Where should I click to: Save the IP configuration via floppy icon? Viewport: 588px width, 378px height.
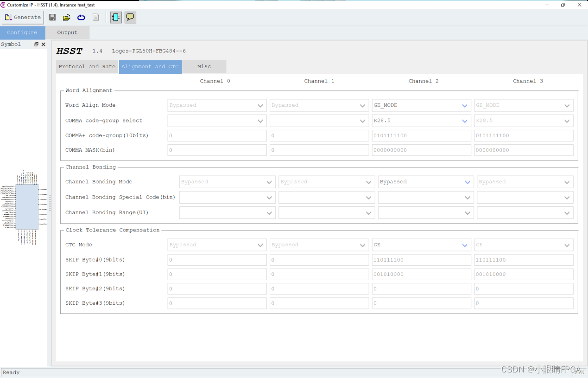(x=52, y=17)
